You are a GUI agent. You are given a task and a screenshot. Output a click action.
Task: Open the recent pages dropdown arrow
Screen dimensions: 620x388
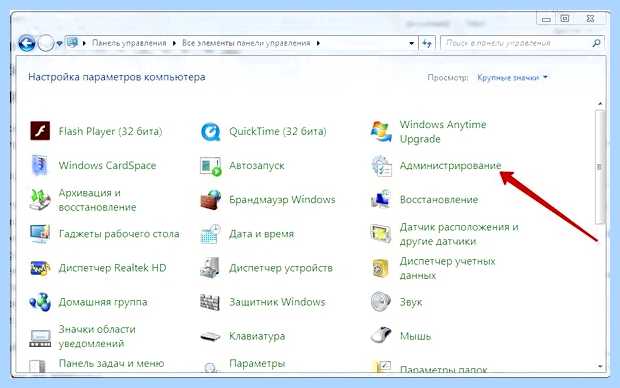(x=59, y=44)
